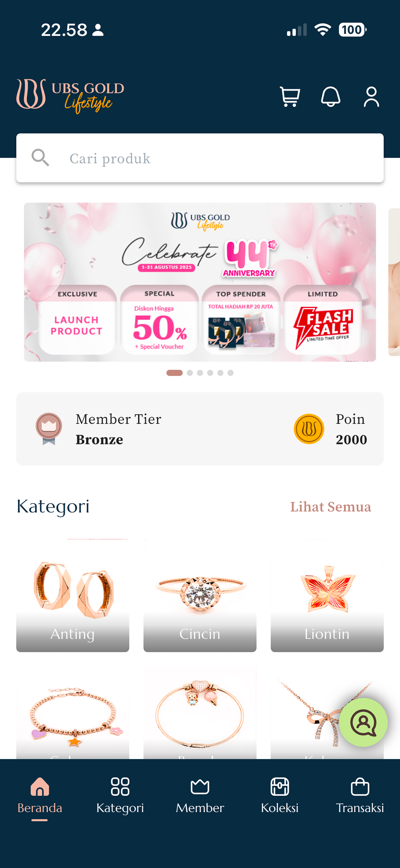
Task: Tap the UBS Gold Lifestyle logo
Action: pos(70,96)
